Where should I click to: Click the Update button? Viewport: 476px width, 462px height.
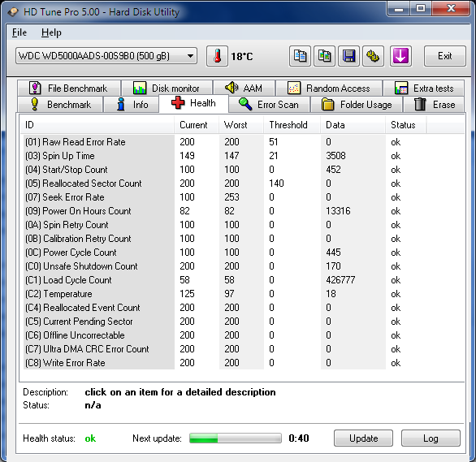(x=363, y=438)
